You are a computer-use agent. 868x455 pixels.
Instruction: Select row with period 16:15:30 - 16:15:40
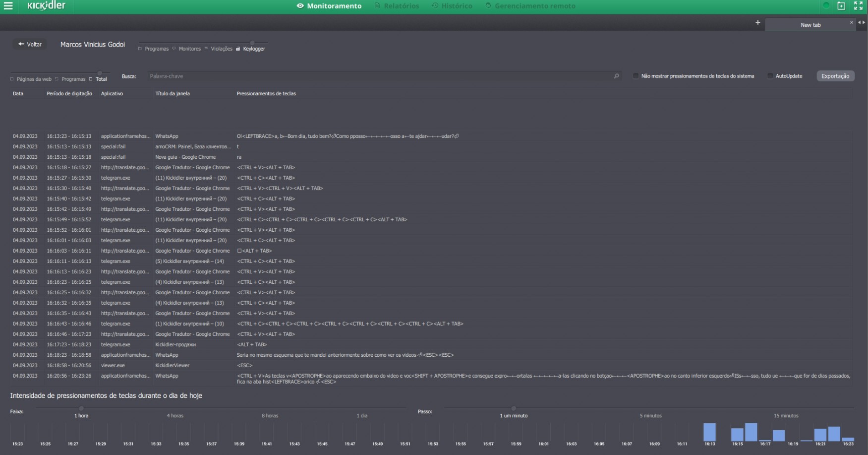point(431,188)
